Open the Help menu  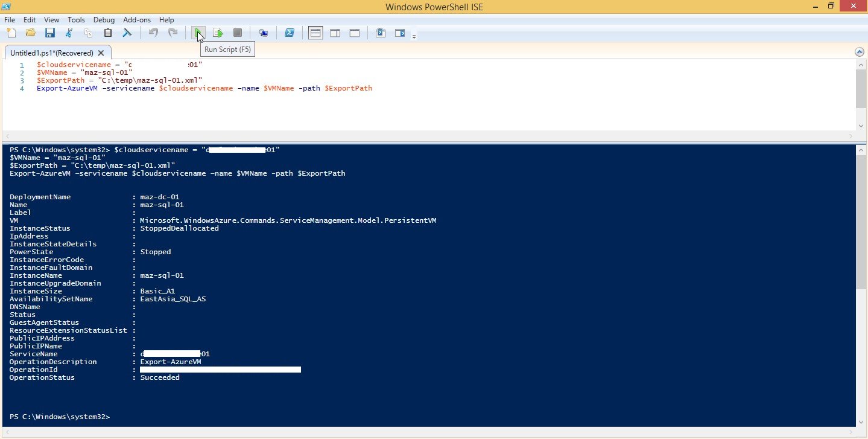click(x=166, y=20)
